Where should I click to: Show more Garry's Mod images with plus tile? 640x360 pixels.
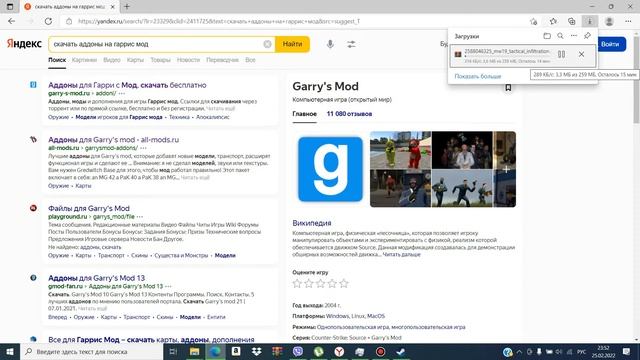tap(505, 169)
